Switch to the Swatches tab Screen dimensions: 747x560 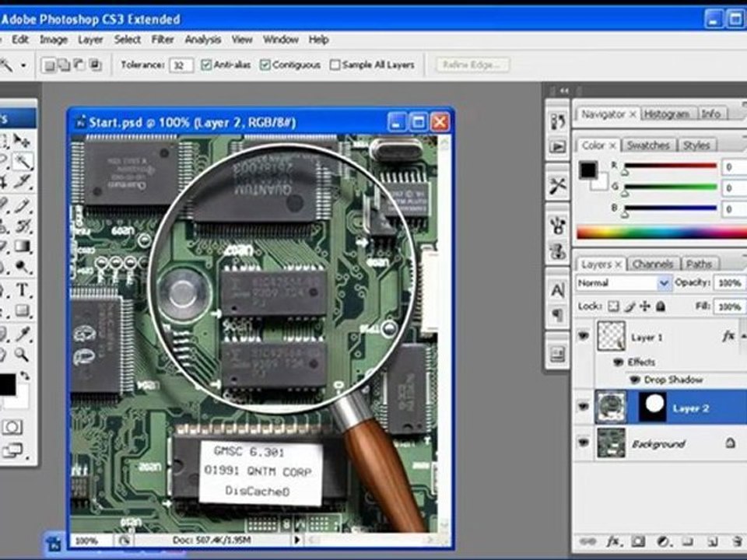click(x=648, y=145)
